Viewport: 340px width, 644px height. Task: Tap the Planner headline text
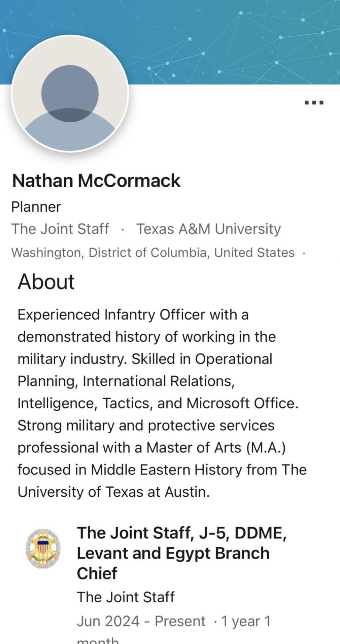click(36, 207)
